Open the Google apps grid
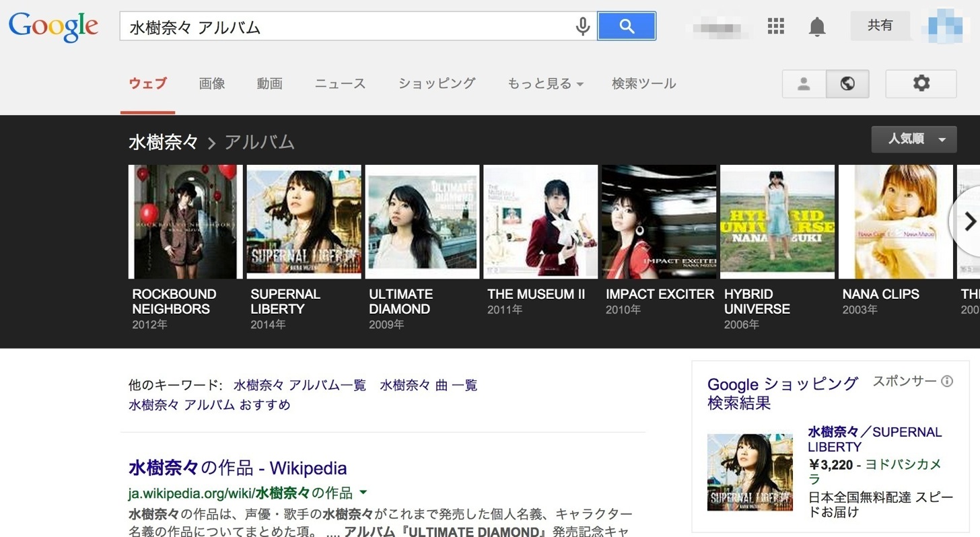Image resolution: width=980 pixels, height=537 pixels. [776, 26]
